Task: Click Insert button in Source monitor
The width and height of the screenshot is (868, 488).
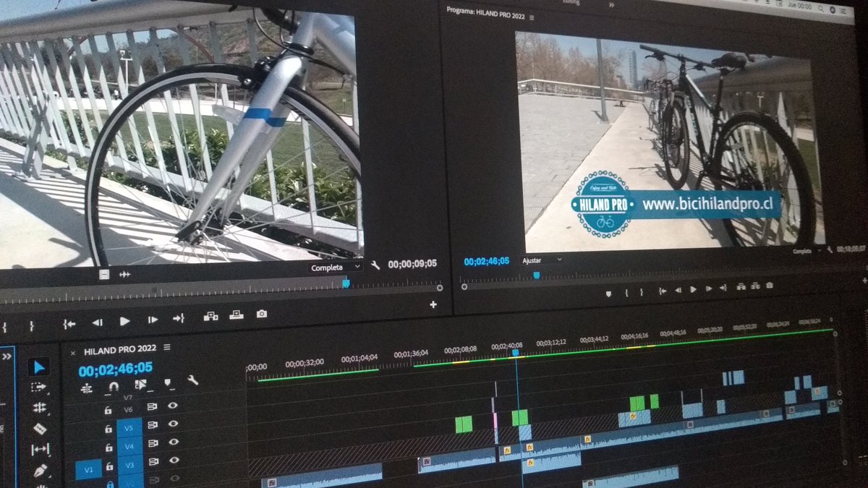Action: pyautogui.click(x=210, y=316)
